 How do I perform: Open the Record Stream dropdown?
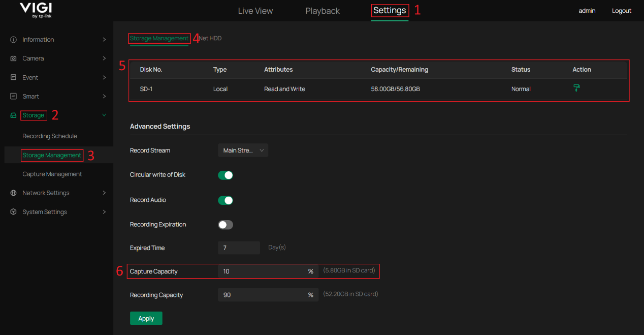coord(243,150)
